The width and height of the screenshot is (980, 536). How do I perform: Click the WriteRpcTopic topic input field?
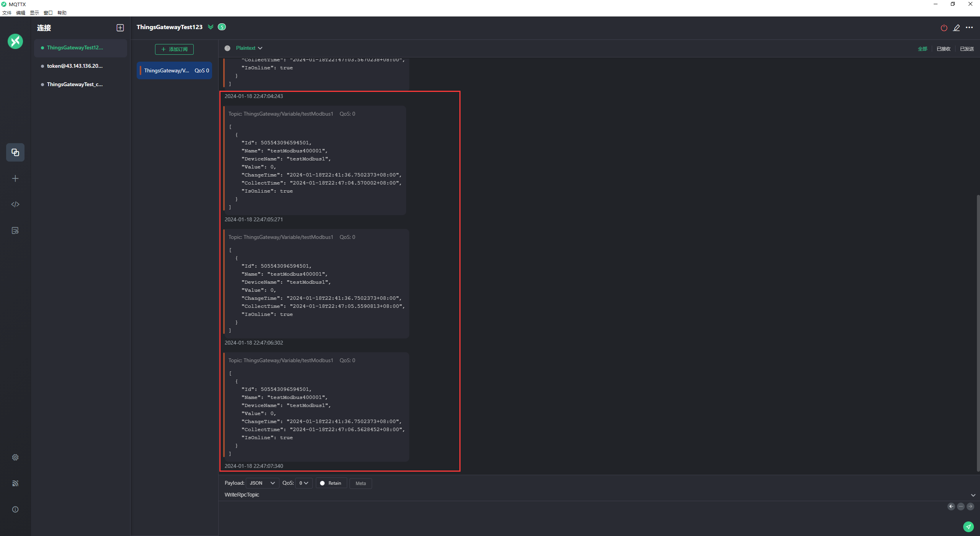[x=383, y=495]
